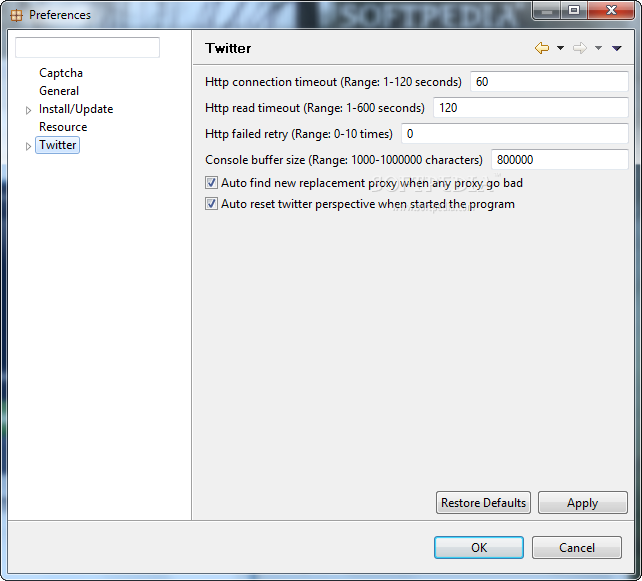Viewport: 642px width, 581px height.
Task: Confirm preferences with OK button
Action: 479,547
